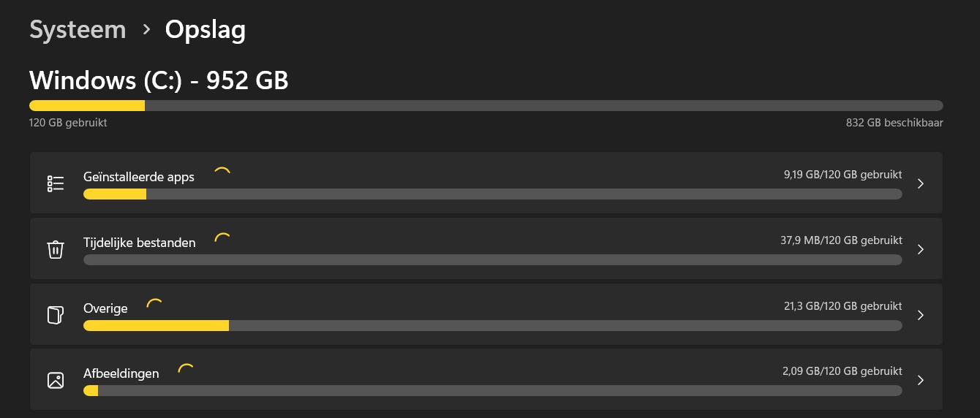Click the Geïnstalleerde apps usage bar
The width and height of the screenshot is (980, 418).
point(492,194)
